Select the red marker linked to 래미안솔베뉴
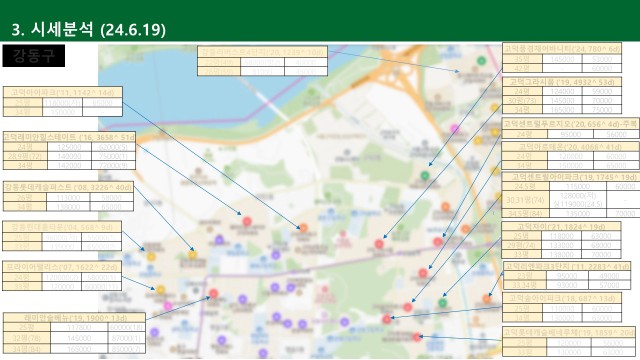Screen dimensions: 640x360 coord(213,293)
